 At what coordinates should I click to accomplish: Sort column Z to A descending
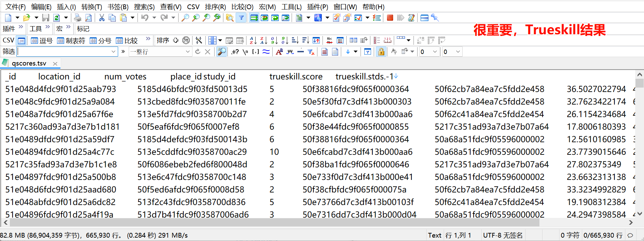(x=263, y=41)
